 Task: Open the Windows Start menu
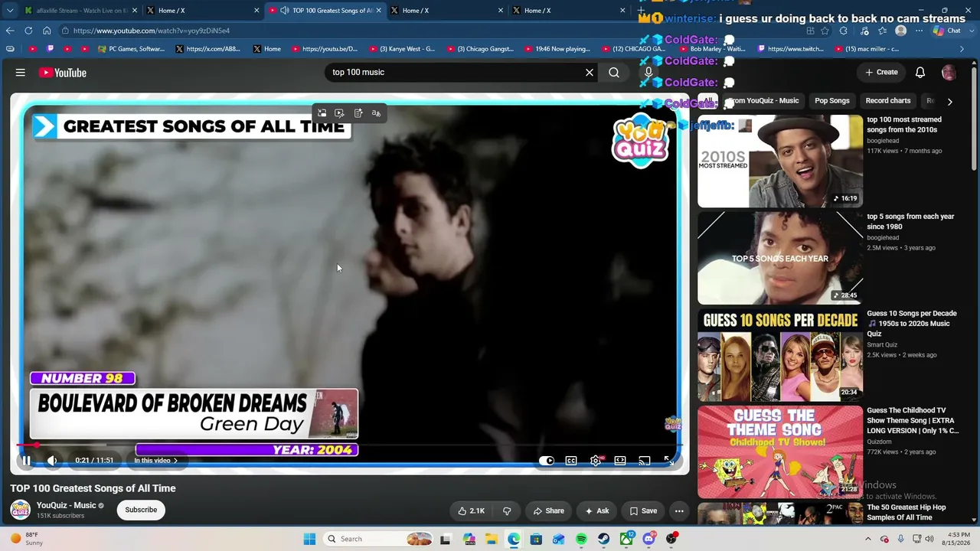point(309,539)
